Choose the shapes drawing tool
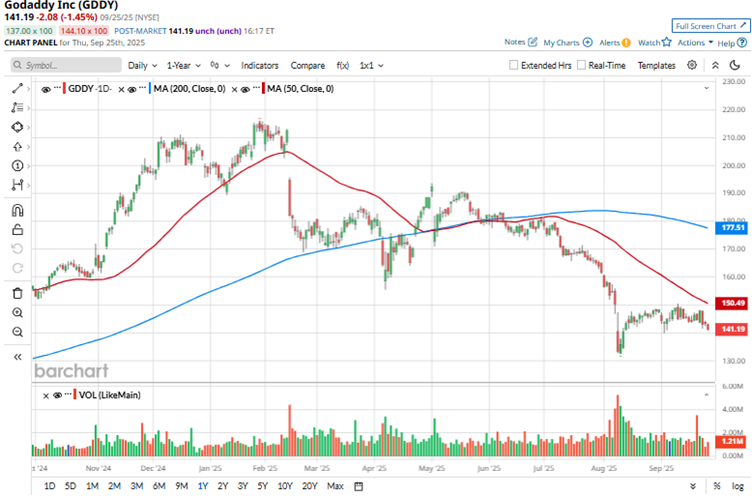752x496 pixels. 17,127
